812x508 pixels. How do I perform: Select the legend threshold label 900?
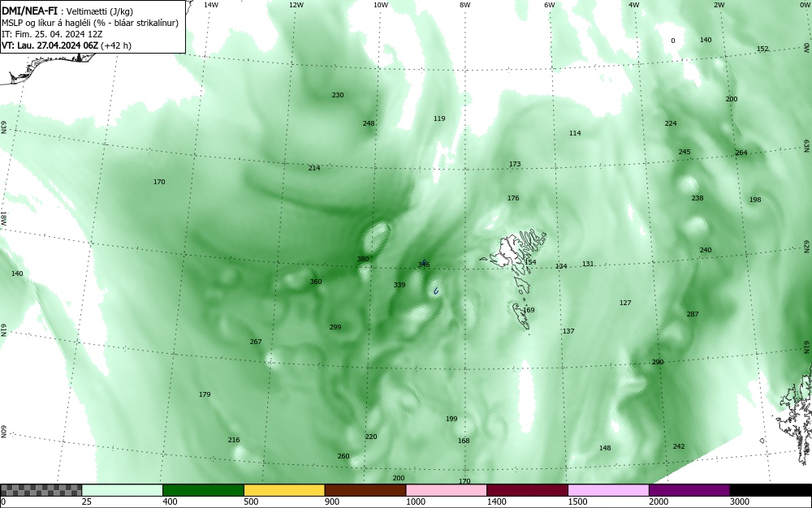click(332, 502)
